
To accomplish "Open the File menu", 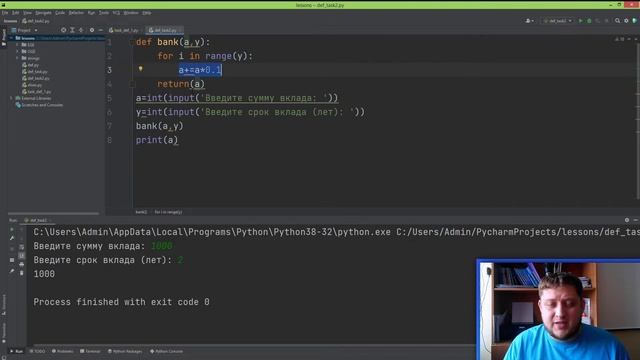I will tap(5, 13).
